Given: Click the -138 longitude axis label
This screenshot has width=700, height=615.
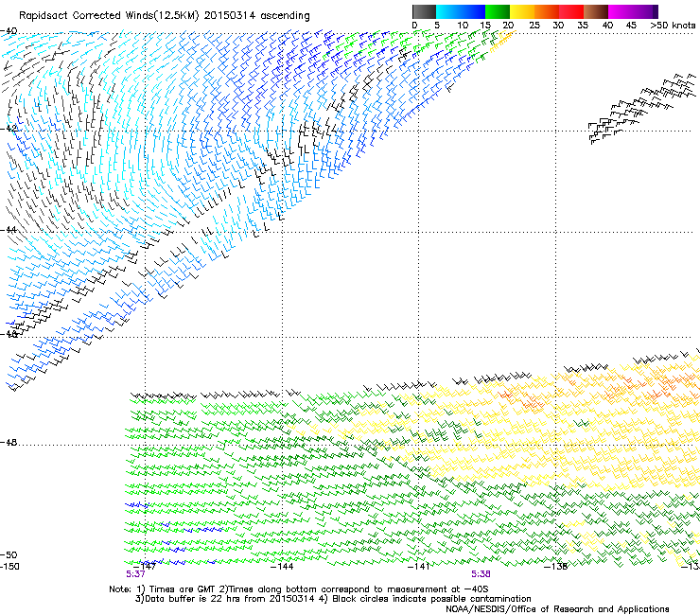Looking at the screenshot, I should (555, 567).
